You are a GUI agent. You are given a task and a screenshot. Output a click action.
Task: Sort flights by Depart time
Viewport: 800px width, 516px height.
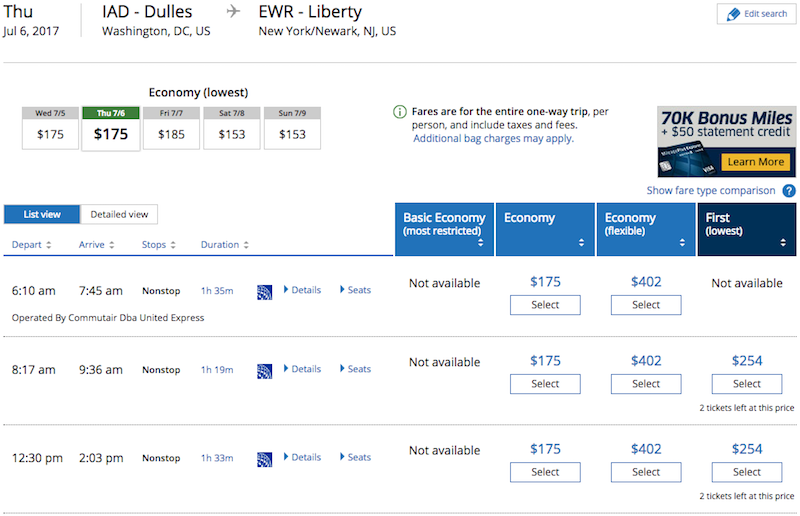point(31,245)
